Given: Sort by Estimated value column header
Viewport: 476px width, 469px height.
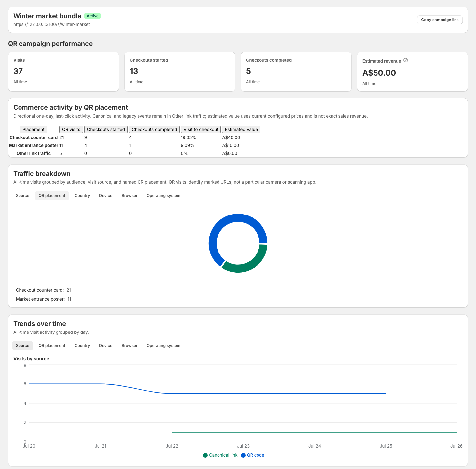Looking at the screenshot, I should [x=241, y=129].
